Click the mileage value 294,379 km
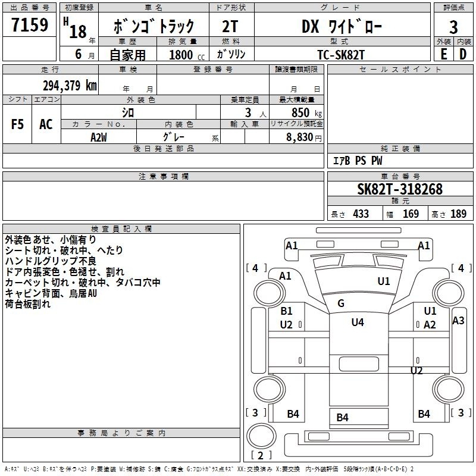The height and width of the screenshot is (476, 476). coord(70,86)
